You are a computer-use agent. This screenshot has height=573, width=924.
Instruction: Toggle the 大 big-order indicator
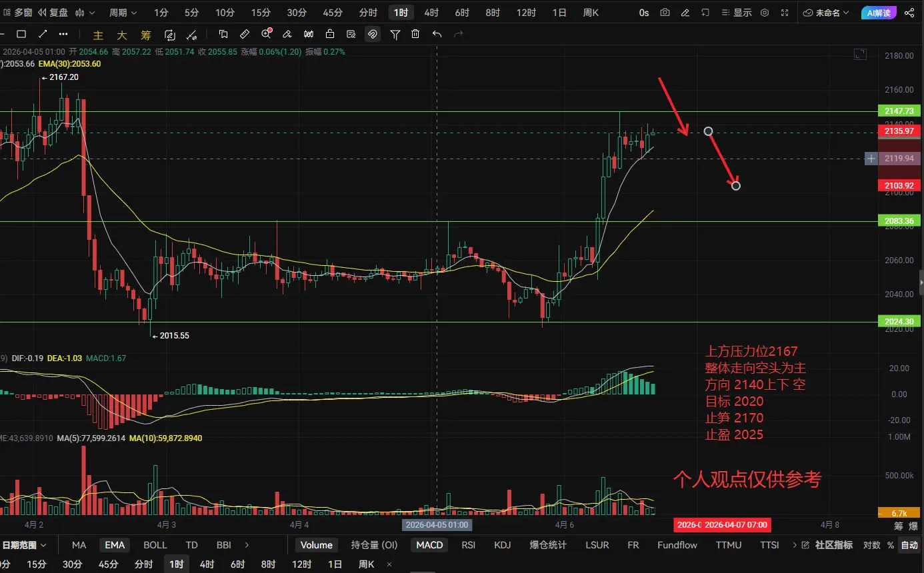pos(122,35)
